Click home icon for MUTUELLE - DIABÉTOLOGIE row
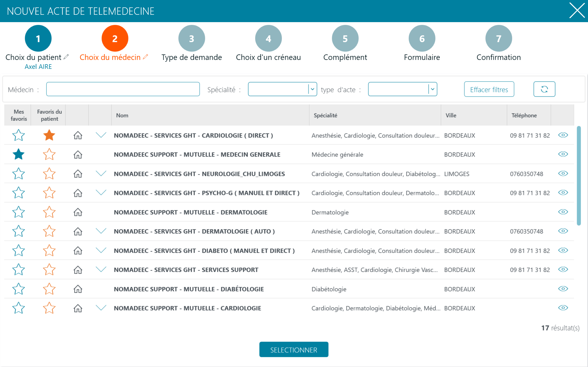 (x=78, y=289)
